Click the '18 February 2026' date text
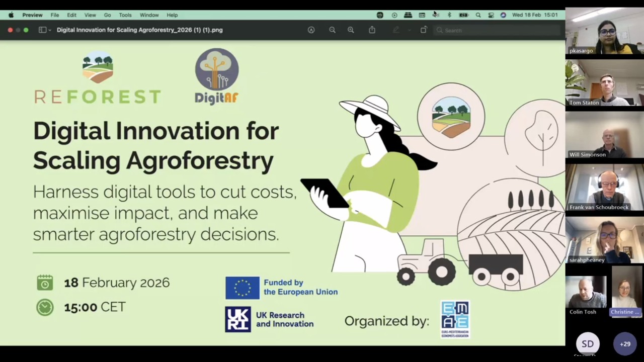This screenshot has width=644, height=362. coord(117,283)
